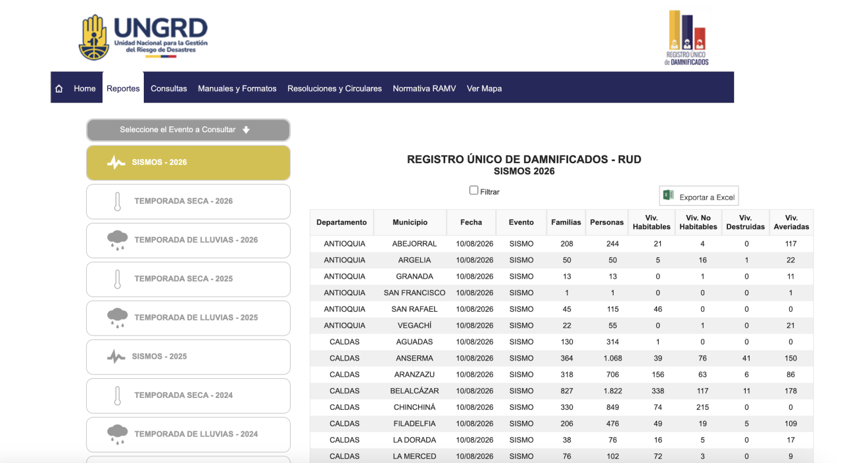
Task: Select the TEMPORADA DE LLUVIAS - 2024 event
Action: [188, 434]
